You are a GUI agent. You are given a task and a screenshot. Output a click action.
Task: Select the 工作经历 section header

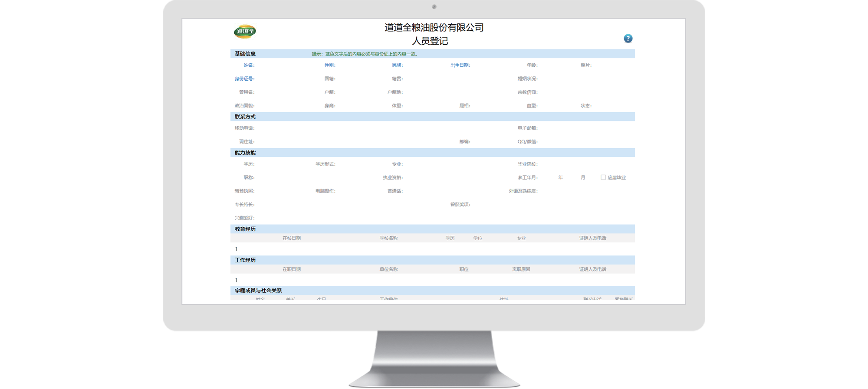point(245,260)
